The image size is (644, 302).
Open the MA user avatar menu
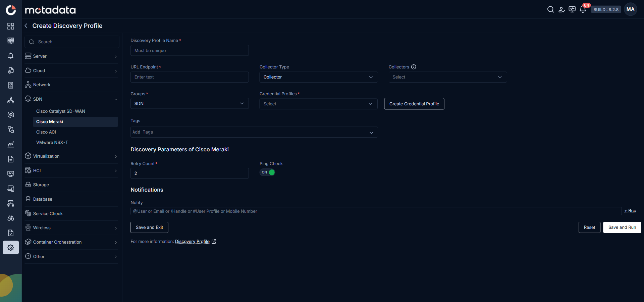pyautogui.click(x=630, y=9)
